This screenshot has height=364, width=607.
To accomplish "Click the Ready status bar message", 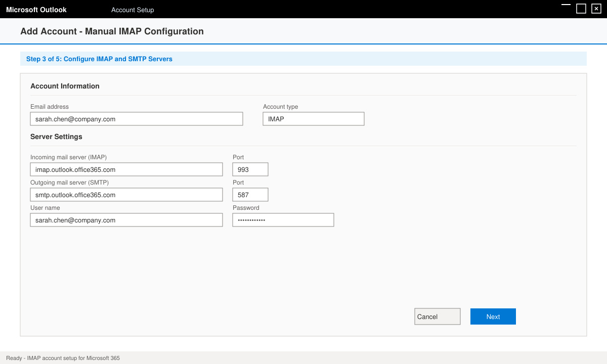I will [x=63, y=358].
